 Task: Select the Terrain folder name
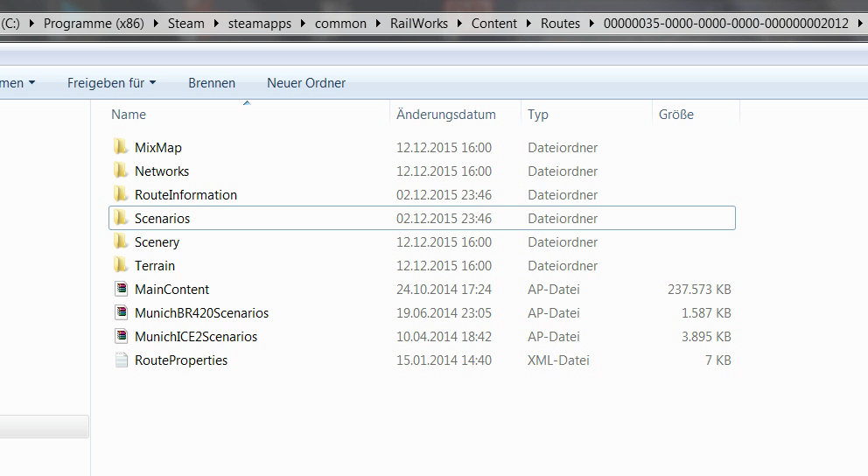(155, 266)
